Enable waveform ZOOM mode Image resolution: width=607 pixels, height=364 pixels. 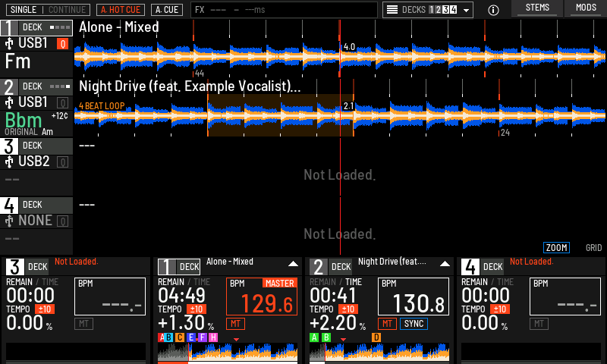556,247
